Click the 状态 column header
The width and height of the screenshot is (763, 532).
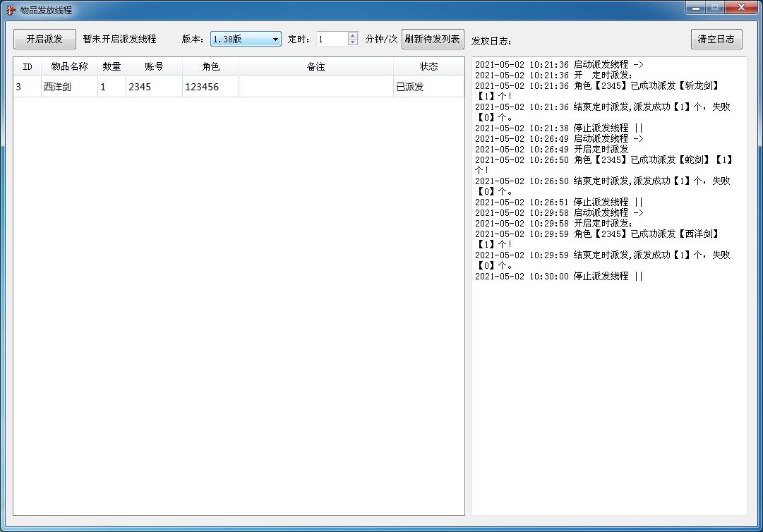[428, 66]
